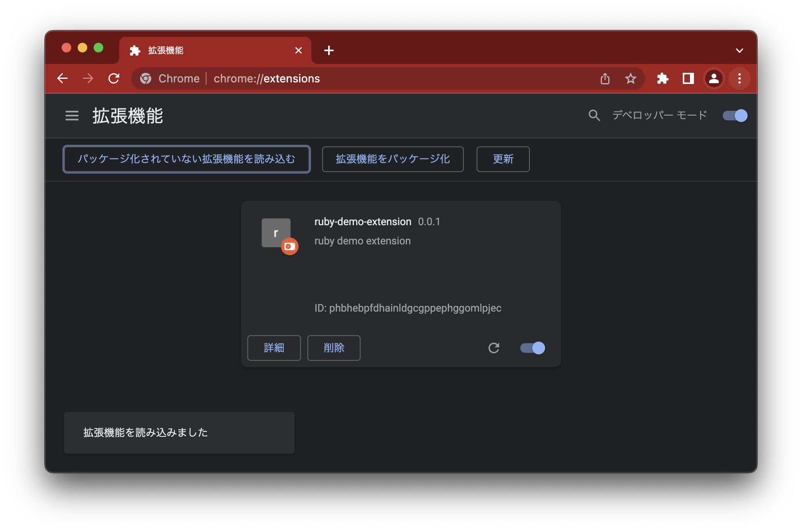Screen dimensions: 802x532
Task: Click the 拡張機能 page heading
Action: (x=128, y=116)
